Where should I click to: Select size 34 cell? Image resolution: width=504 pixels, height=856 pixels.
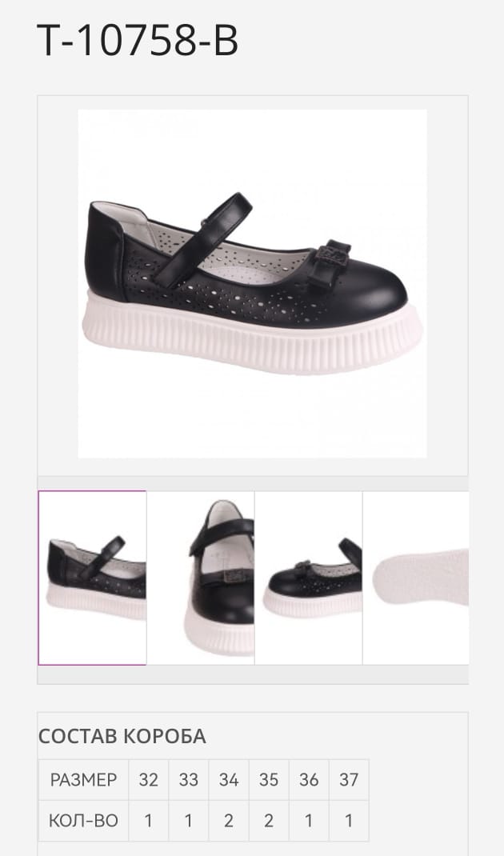coord(228,779)
